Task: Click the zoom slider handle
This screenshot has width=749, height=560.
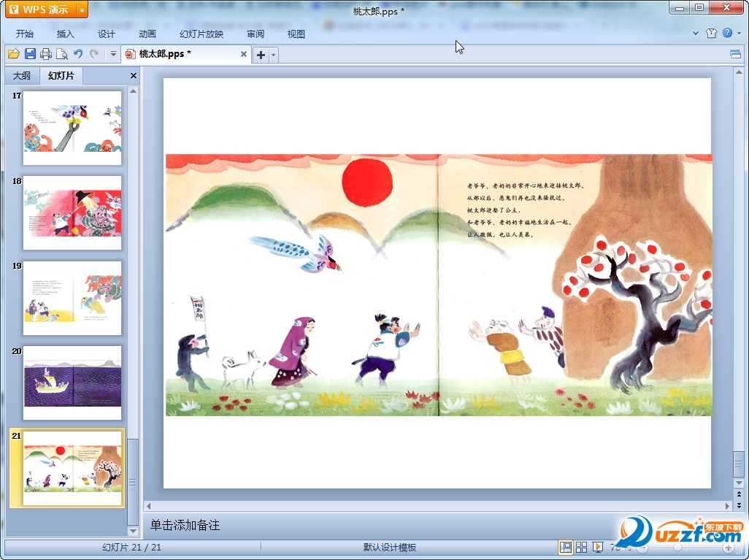Action: coord(677,548)
